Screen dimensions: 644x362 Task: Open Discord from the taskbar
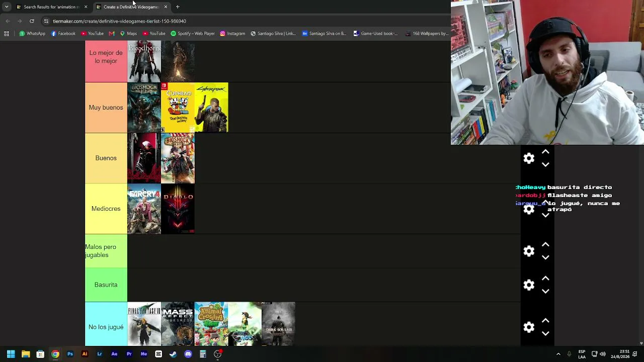[x=188, y=354]
